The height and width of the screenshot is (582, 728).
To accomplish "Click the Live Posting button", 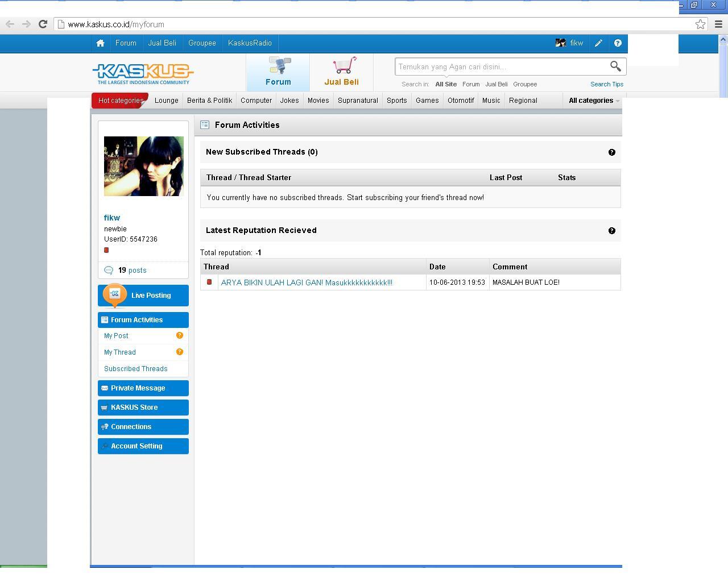I will 143,296.
